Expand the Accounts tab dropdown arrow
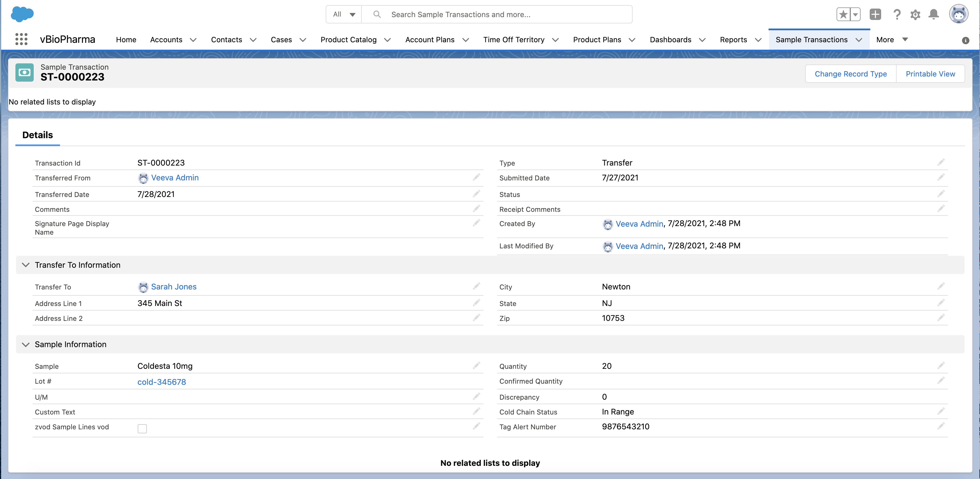This screenshot has height=479, width=980. click(193, 40)
